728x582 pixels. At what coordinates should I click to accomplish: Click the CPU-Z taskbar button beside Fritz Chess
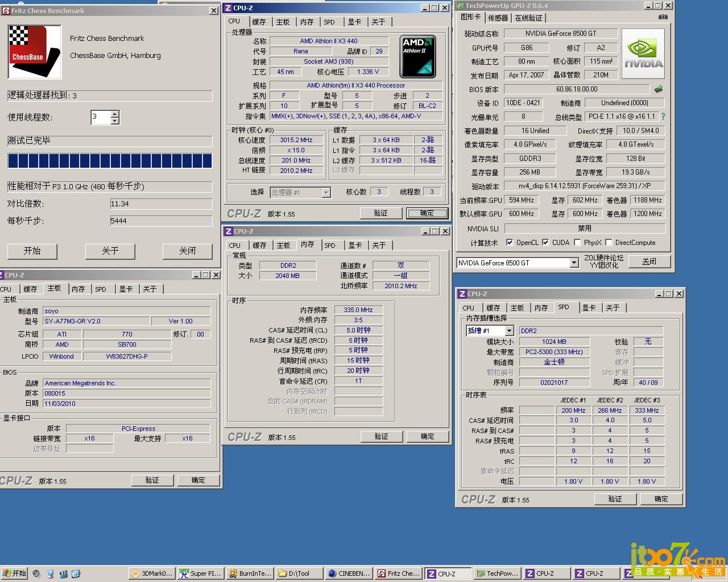point(446,573)
